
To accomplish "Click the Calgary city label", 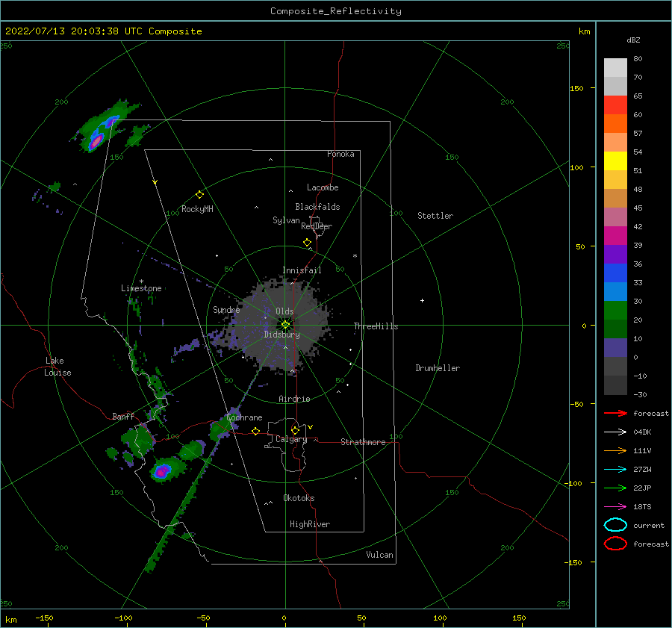I will click(x=291, y=439).
